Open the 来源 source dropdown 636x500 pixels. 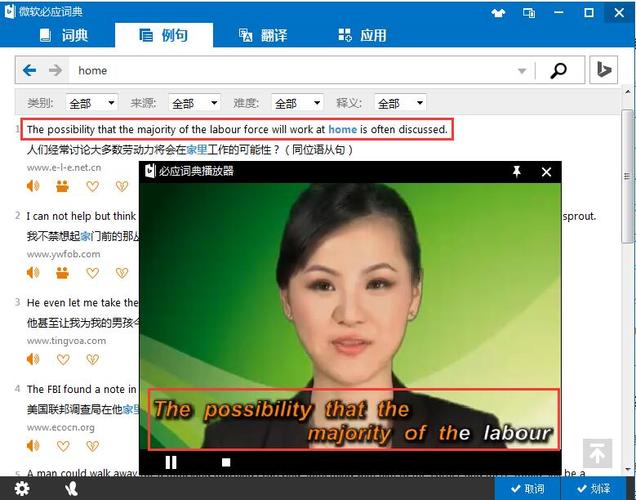pyautogui.click(x=193, y=103)
